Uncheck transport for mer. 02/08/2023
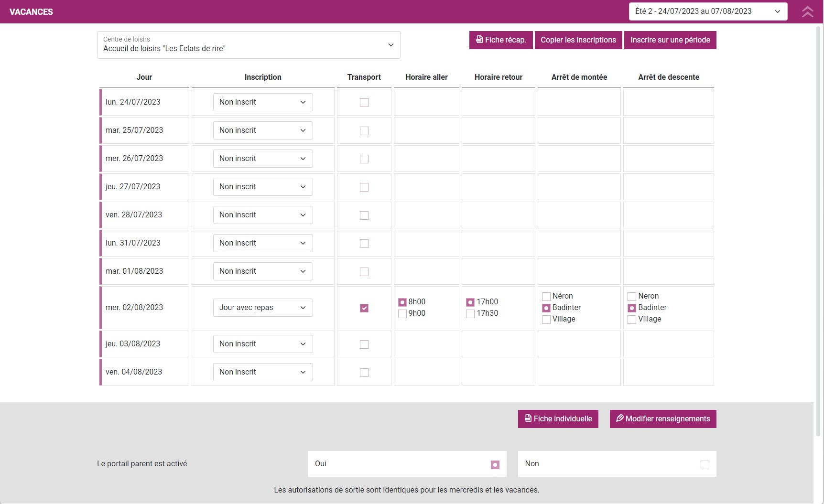Screen dimensions: 824x504 coord(364,308)
